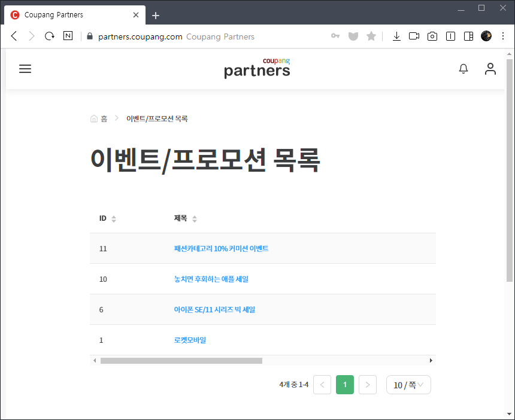Click ID cell 10
This screenshot has width=515, height=420.
click(x=103, y=279)
